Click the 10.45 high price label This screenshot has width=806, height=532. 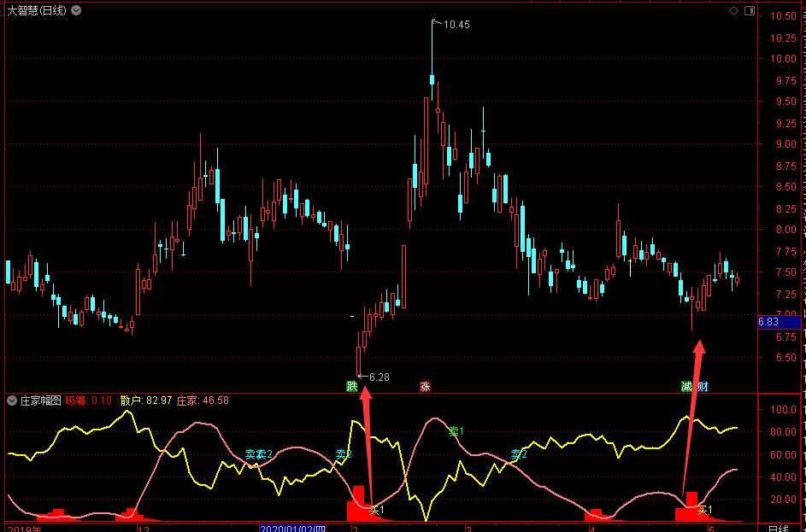pos(456,24)
